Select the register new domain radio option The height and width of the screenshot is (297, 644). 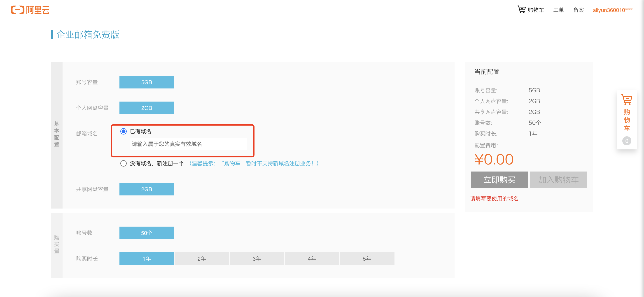[x=124, y=163]
